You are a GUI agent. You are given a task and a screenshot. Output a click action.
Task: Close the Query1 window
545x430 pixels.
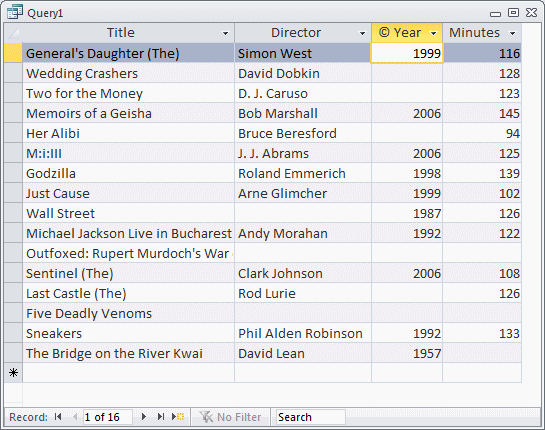[531, 13]
